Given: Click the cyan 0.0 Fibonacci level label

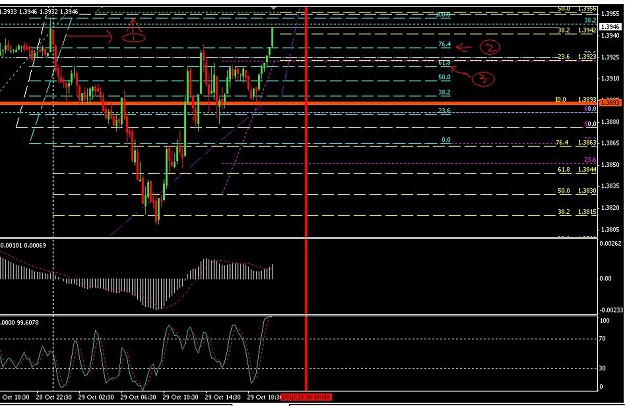Looking at the screenshot, I should coord(446,139).
